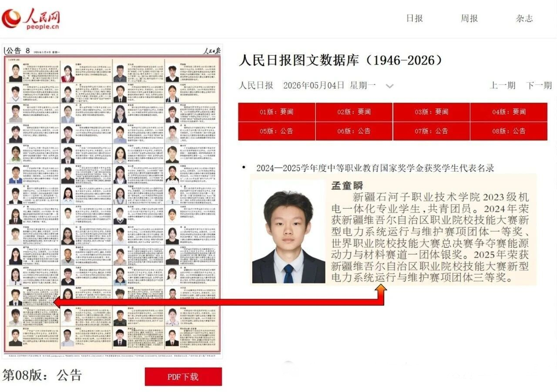
Task: Click the name 孟童瞬 heading
Action: pyautogui.click(x=347, y=186)
